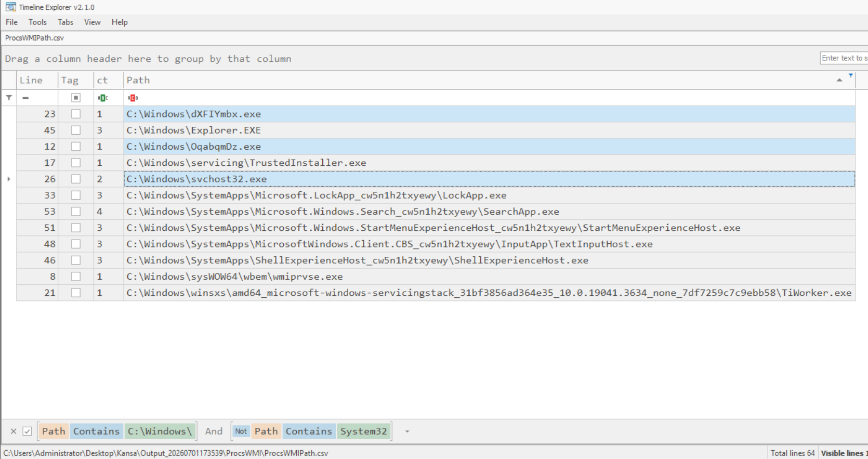
Task: Click the ct column contains-filter icon
Action: [102, 98]
